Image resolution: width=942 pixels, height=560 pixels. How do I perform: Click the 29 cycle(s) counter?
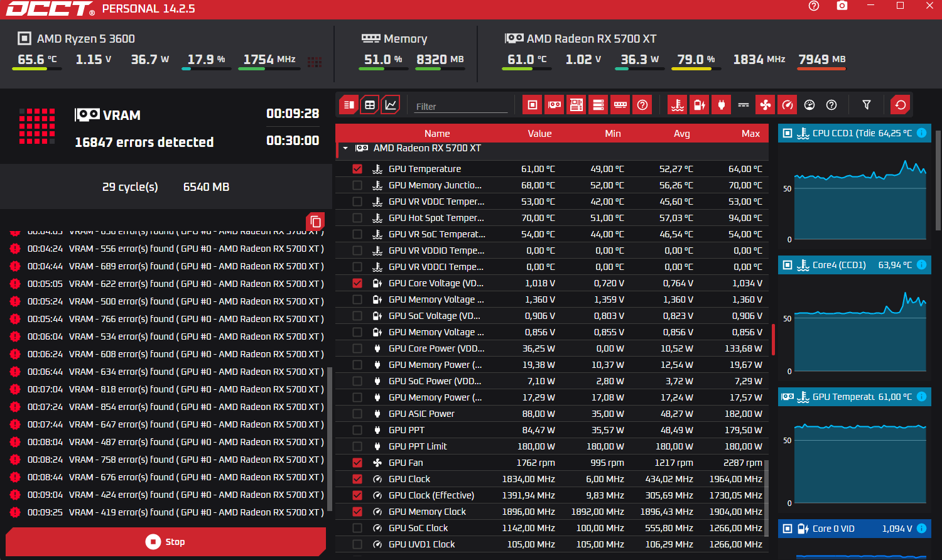130,187
